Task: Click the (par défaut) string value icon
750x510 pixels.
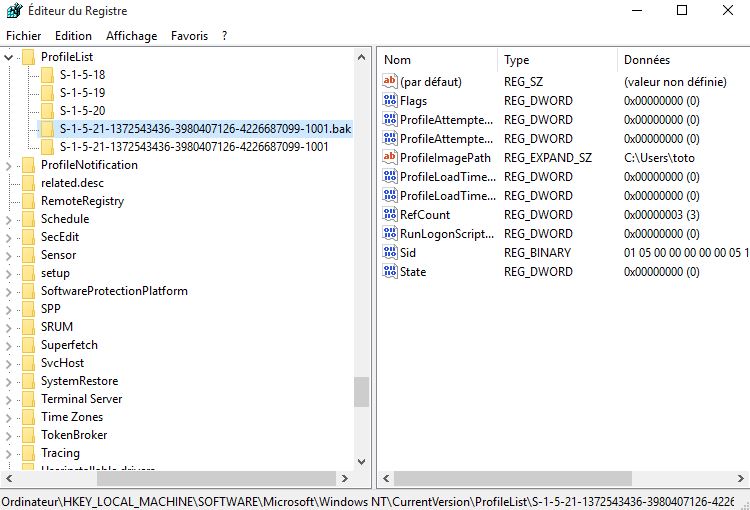Action: 390,81
